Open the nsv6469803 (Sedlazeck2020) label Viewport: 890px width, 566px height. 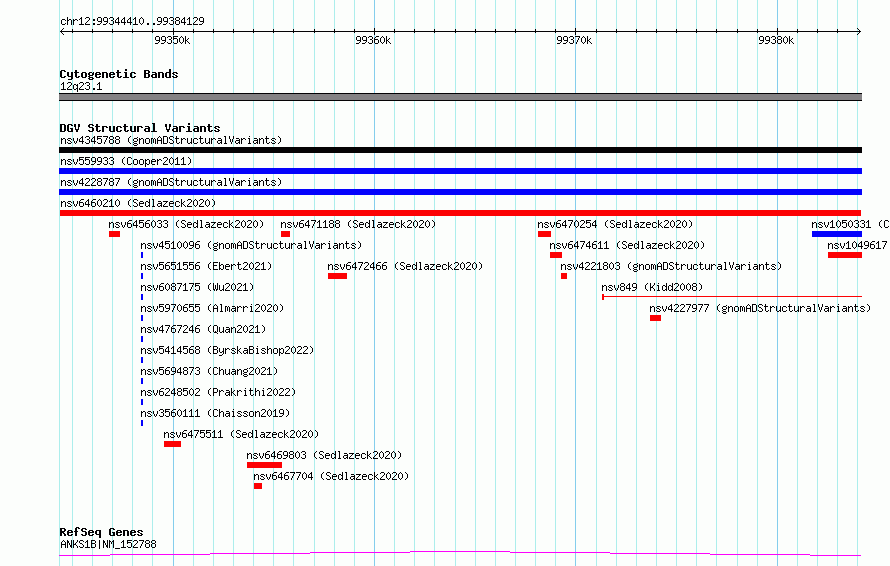[324, 455]
